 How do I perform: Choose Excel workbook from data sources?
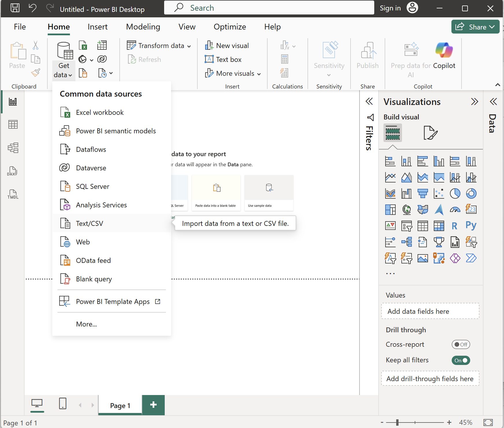[112, 112]
